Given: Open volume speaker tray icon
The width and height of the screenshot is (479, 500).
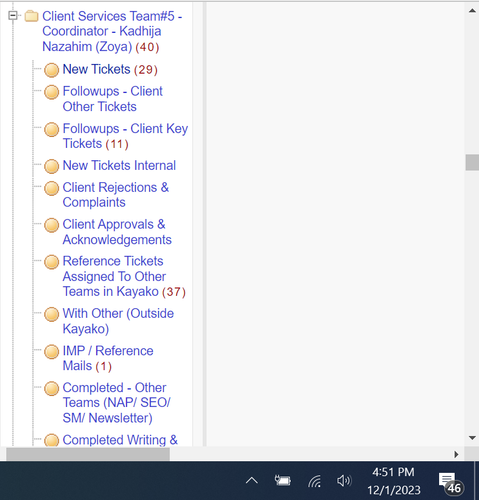Looking at the screenshot, I should click(344, 481).
